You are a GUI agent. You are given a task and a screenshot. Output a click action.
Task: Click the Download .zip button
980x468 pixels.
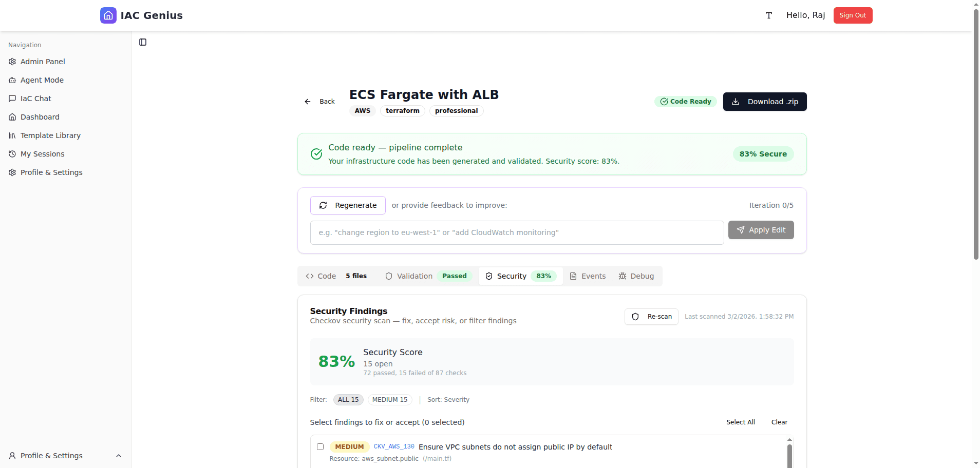click(764, 102)
